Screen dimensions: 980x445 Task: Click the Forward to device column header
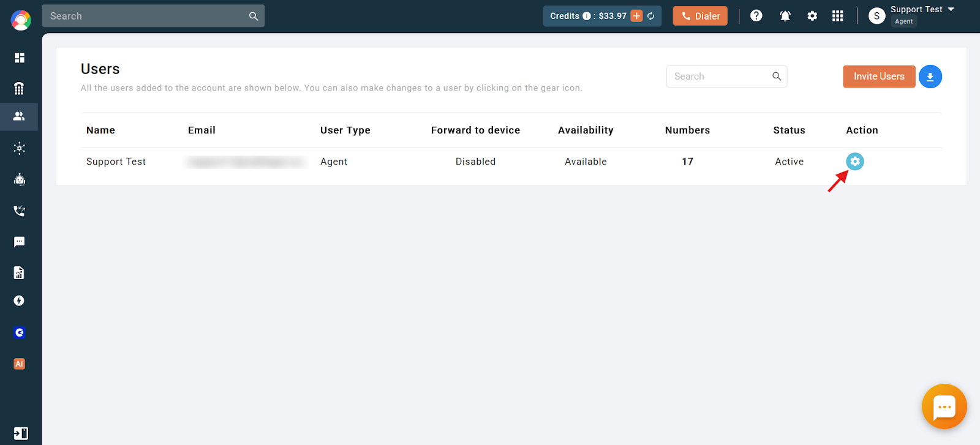point(475,130)
